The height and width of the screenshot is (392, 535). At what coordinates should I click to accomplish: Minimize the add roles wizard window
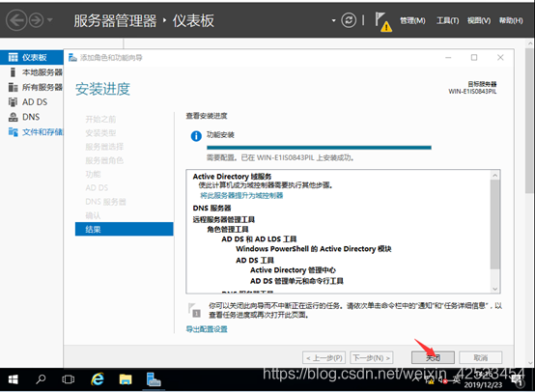[448, 58]
